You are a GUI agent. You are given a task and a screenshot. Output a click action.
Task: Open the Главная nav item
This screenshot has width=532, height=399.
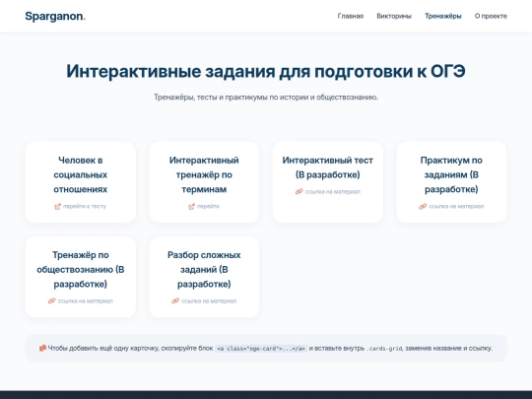point(351,16)
